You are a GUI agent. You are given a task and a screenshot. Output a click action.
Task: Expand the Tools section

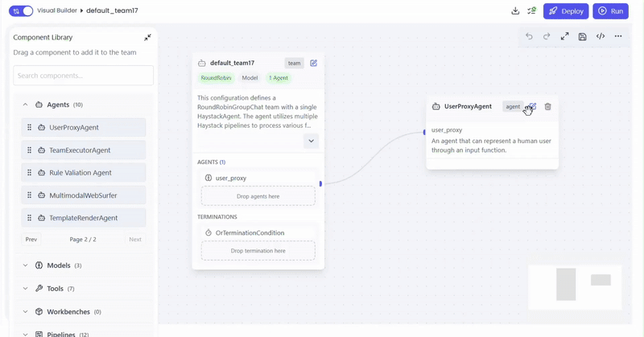pos(25,288)
